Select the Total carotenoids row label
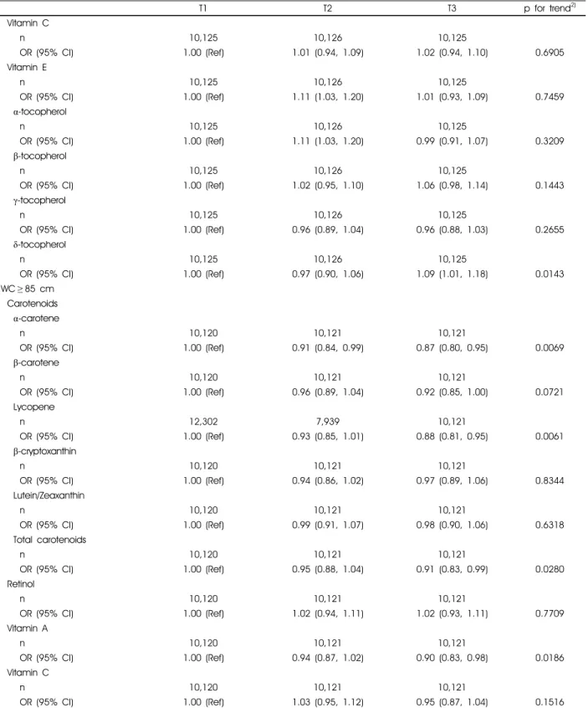This screenshot has width=588, height=708. 49,540
